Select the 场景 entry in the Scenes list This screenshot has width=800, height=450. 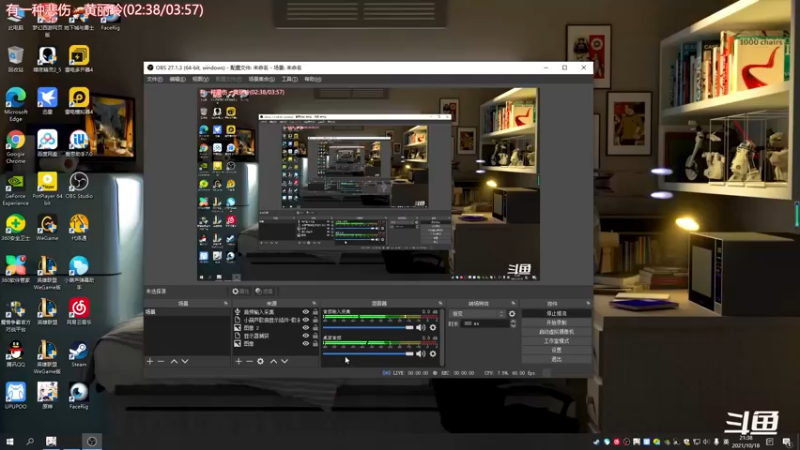tap(187, 312)
